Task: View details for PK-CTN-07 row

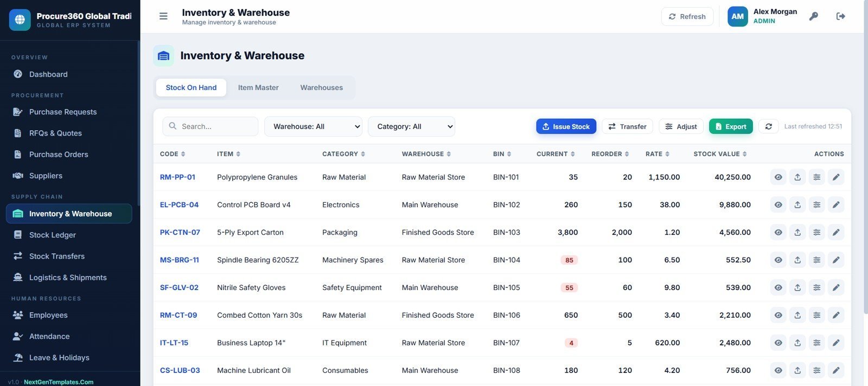Action: coord(778,233)
